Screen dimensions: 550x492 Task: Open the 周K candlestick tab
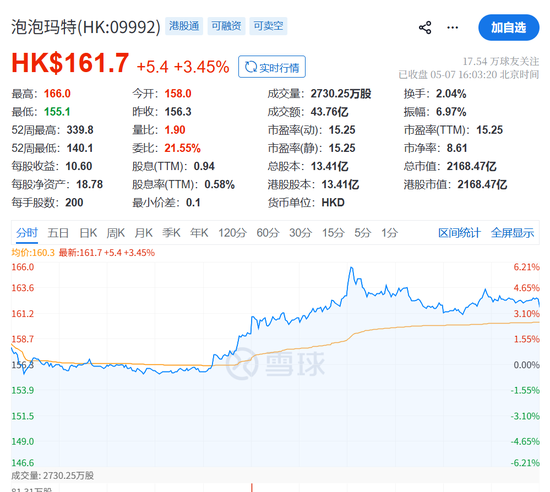click(x=116, y=232)
